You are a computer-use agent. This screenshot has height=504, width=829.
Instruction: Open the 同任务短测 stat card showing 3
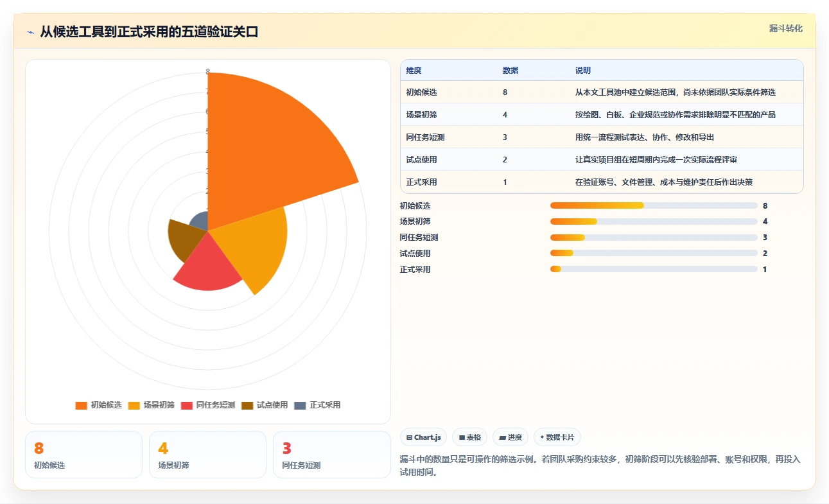pyautogui.click(x=331, y=455)
